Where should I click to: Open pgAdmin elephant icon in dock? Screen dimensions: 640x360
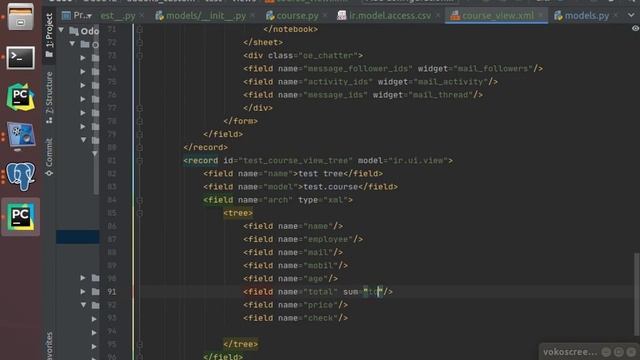[x=20, y=176]
